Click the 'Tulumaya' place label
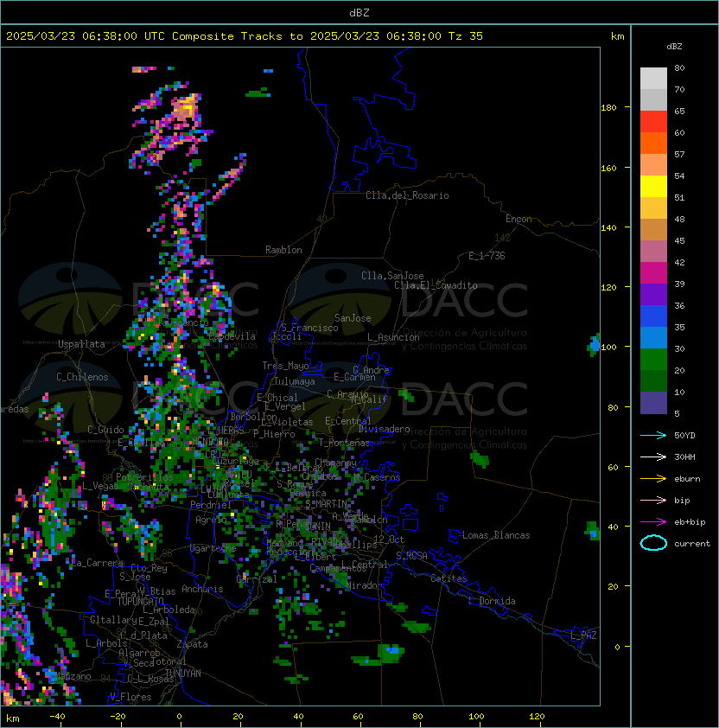 pyautogui.click(x=295, y=381)
